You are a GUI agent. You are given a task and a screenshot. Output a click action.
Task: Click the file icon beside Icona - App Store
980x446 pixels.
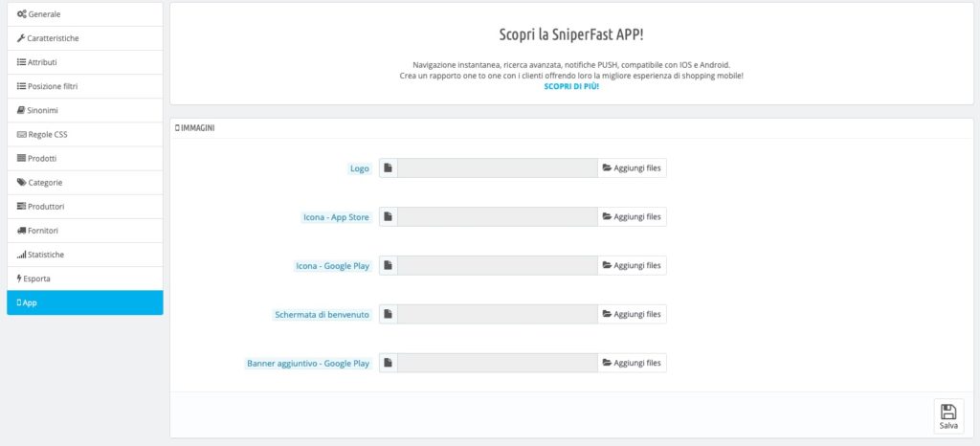pyautogui.click(x=389, y=216)
